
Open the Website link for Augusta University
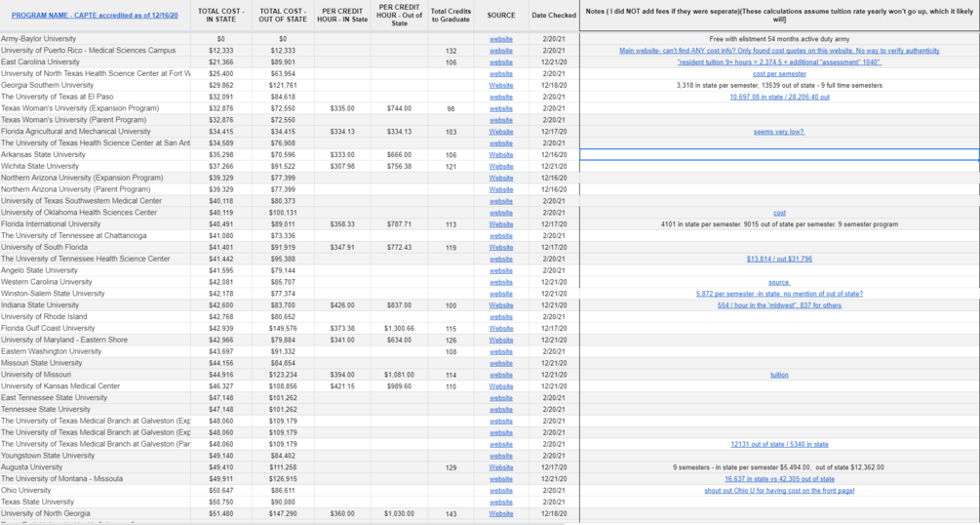[x=500, y=467]
